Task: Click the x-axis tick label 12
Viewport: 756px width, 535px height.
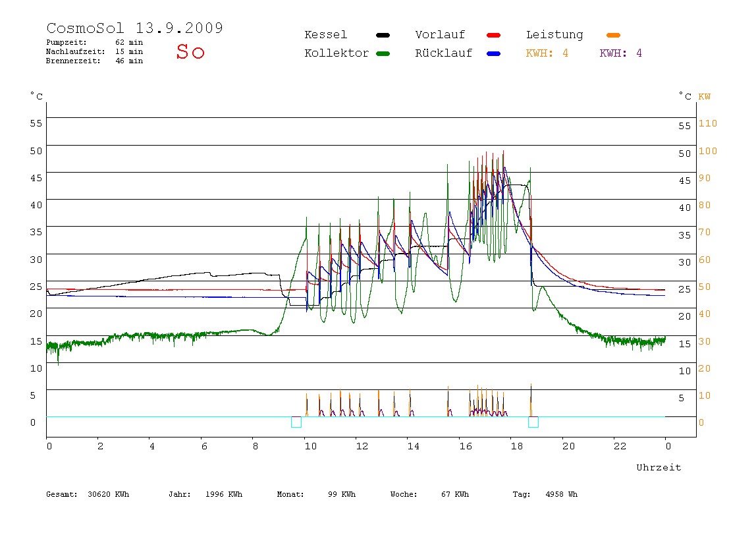Action: pyautogui.click(x=362, y=446)
